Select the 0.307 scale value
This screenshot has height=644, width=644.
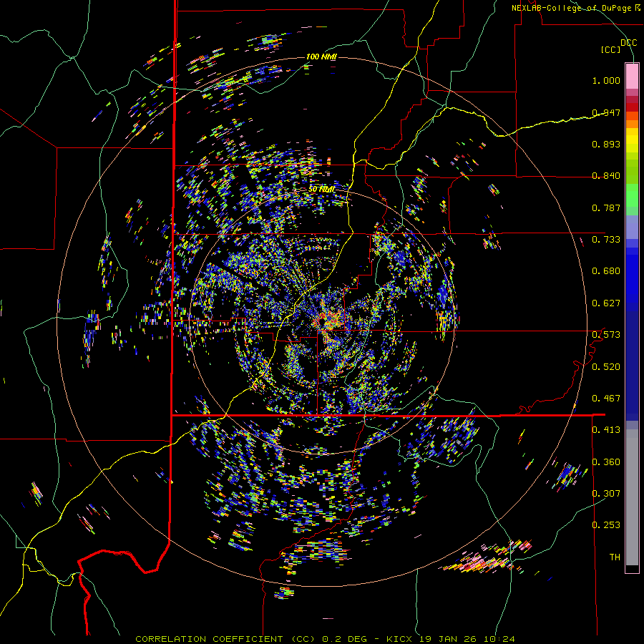coord(606,493)
